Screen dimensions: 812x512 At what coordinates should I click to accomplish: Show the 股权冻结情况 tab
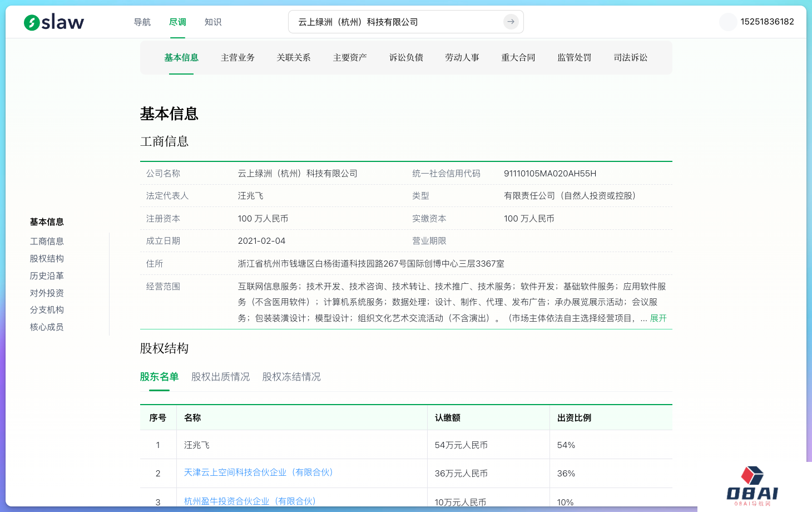coord(291,377)
